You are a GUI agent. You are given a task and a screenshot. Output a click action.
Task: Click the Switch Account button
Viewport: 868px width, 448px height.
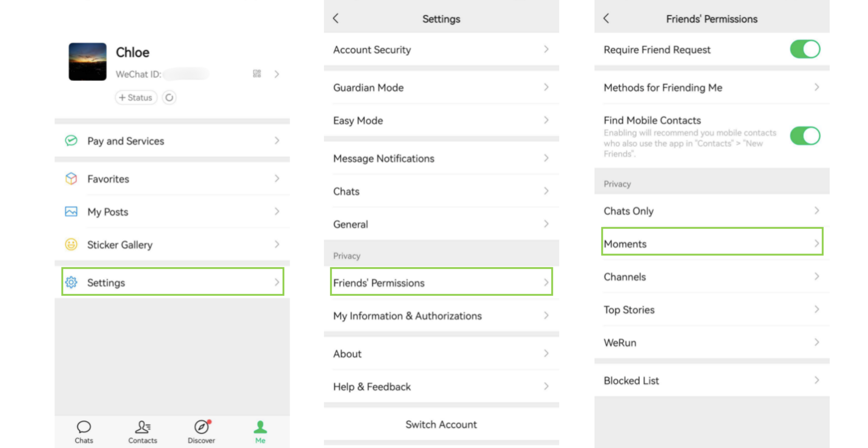tap(441, 424)
